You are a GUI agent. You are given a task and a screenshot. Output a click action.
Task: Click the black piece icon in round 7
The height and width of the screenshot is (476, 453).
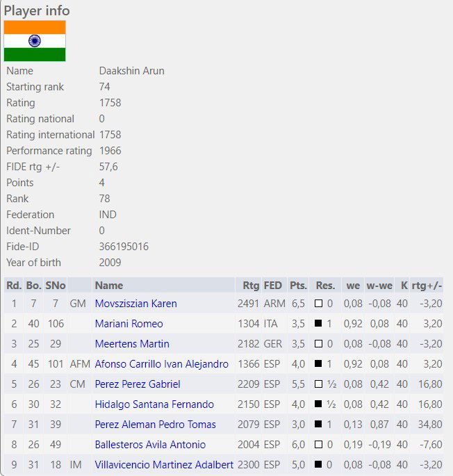[318, 425]
